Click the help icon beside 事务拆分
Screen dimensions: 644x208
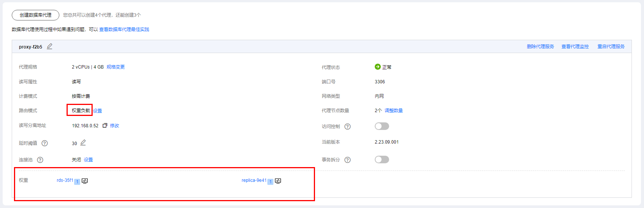(348, 160)
